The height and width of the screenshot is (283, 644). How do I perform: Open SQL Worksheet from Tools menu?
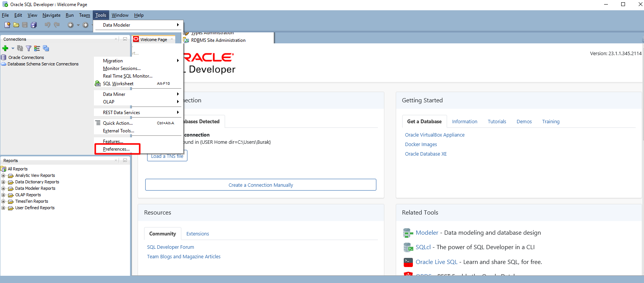click(x=118, y=84)
